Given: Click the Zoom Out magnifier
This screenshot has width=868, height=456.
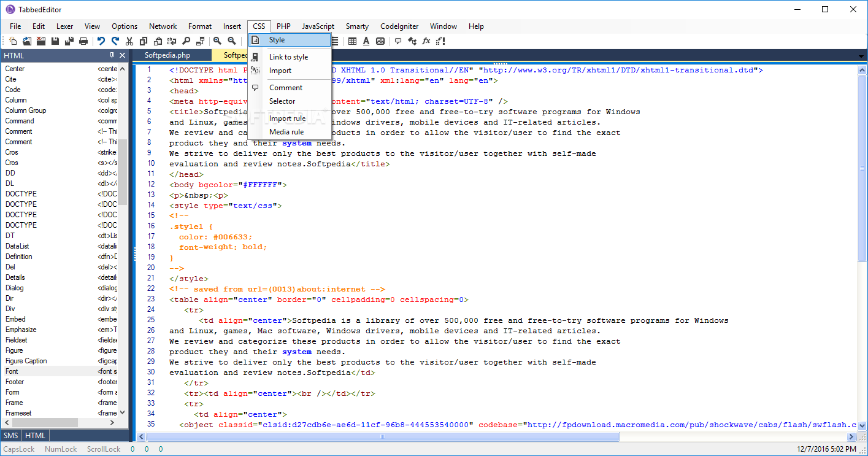Looking at the screenshot, I should (232, 41).
